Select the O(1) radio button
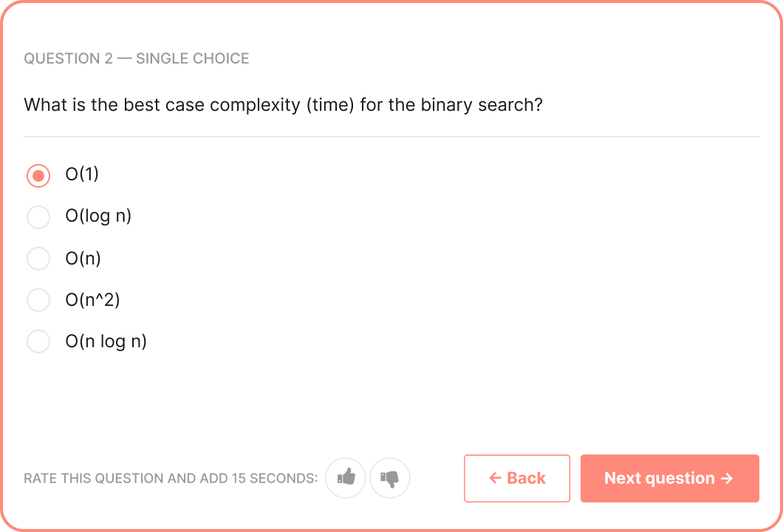Viewport: 783px width, 532px height. click(x=38, y=175)
